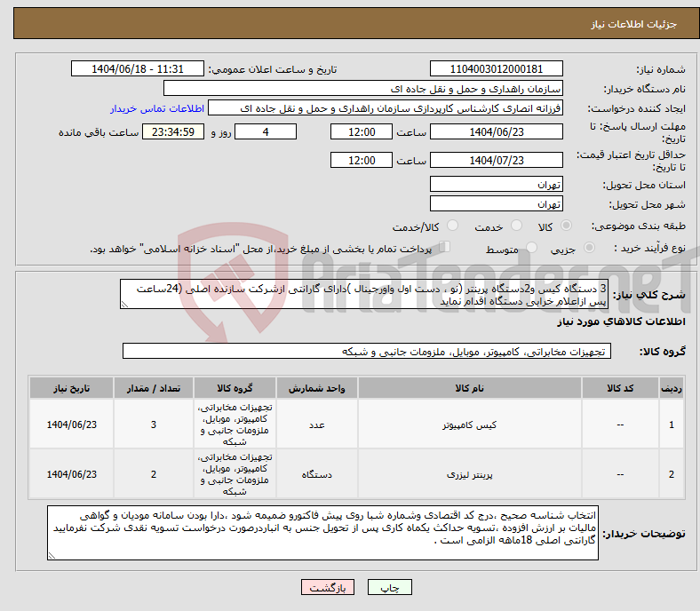Click the نام کالا column header
700x611 pixels.
[469, 388]
